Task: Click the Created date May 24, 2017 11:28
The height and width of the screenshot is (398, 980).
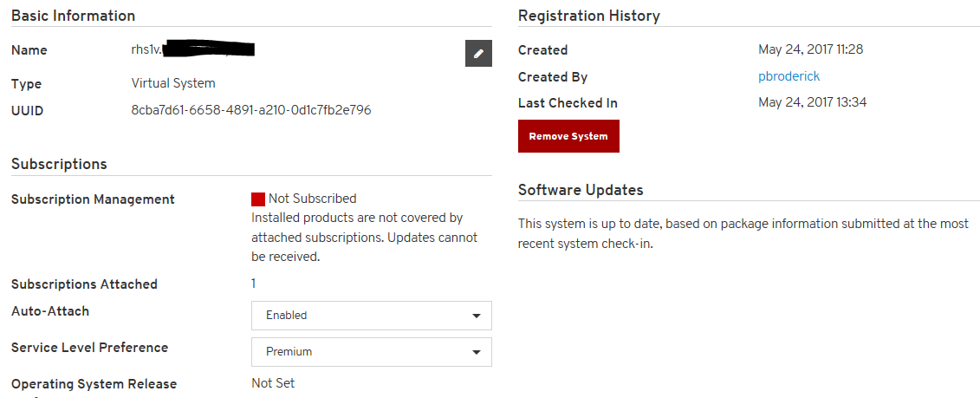Action: tap(810, 49)
